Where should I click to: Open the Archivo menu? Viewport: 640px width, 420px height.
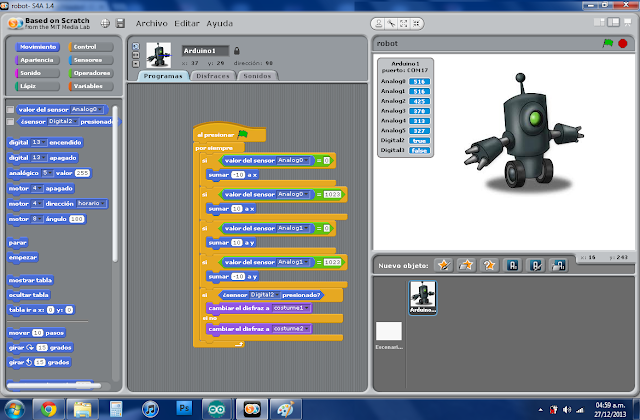tap(151, 24)
